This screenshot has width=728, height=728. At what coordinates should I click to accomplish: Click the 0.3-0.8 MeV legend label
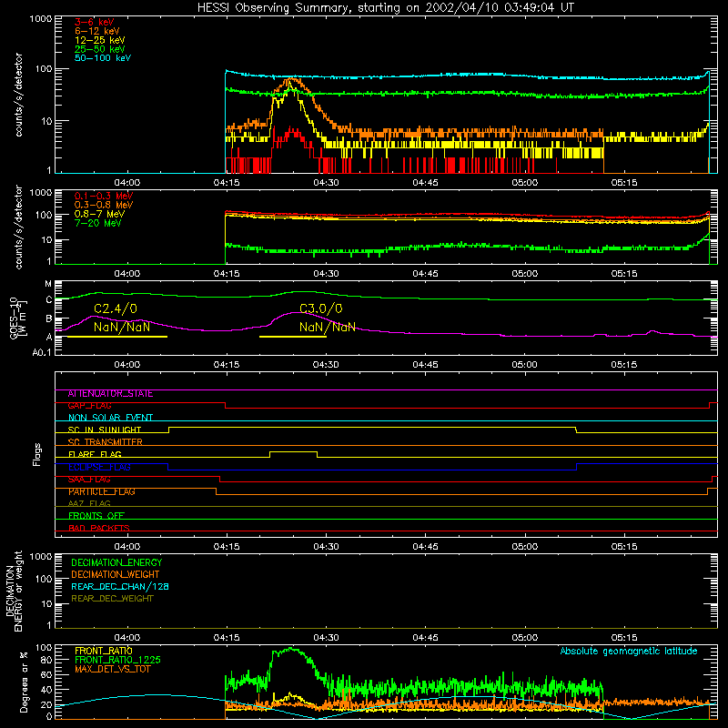click(x=104, y=205)
